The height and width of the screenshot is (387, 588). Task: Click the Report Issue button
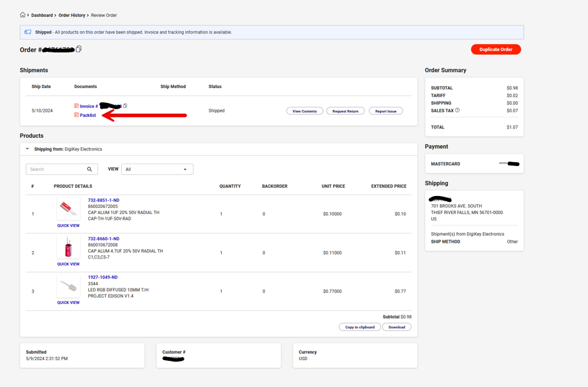pos(386,111)
